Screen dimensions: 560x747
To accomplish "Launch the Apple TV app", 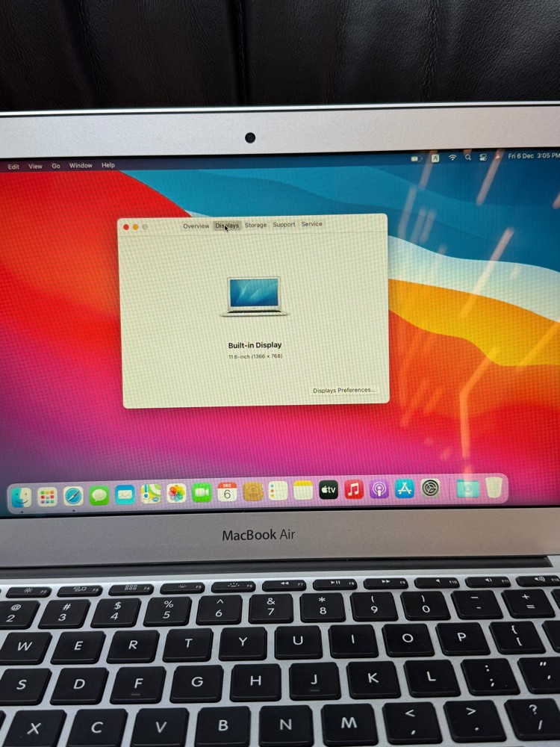I will click(329, 490).
